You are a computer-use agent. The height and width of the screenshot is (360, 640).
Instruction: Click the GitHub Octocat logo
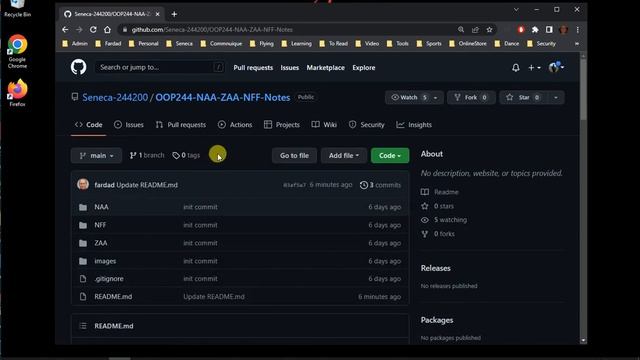pyautogui.click(x=78, y=67)
